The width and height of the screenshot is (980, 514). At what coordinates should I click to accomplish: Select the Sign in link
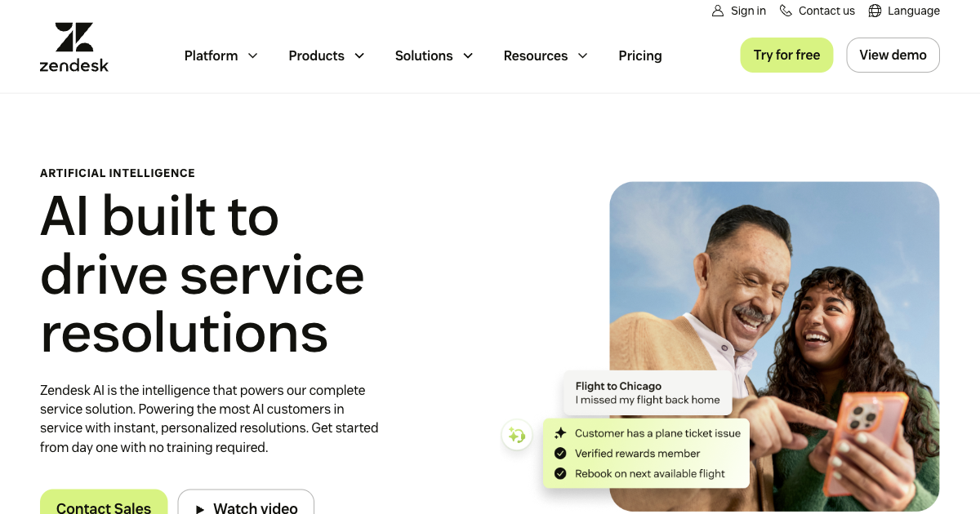coord(747,11)
